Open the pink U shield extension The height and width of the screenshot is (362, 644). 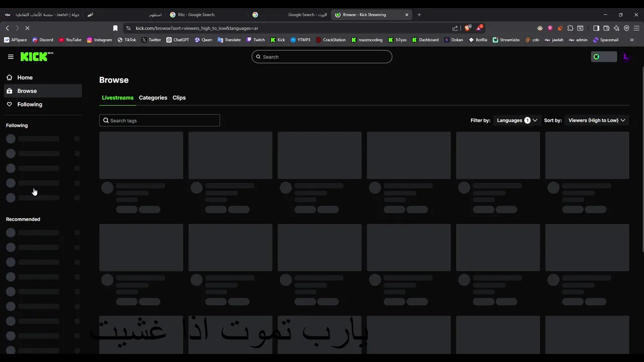[550, 28]
